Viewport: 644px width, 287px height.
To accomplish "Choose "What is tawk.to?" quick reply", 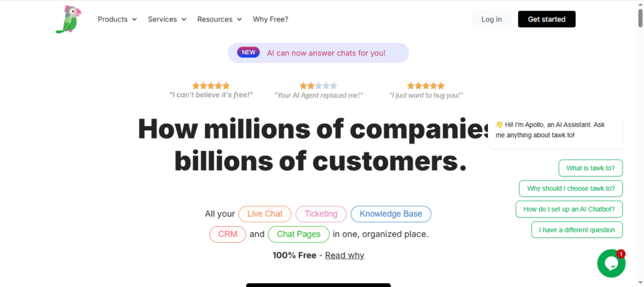I will pos(591,168).
